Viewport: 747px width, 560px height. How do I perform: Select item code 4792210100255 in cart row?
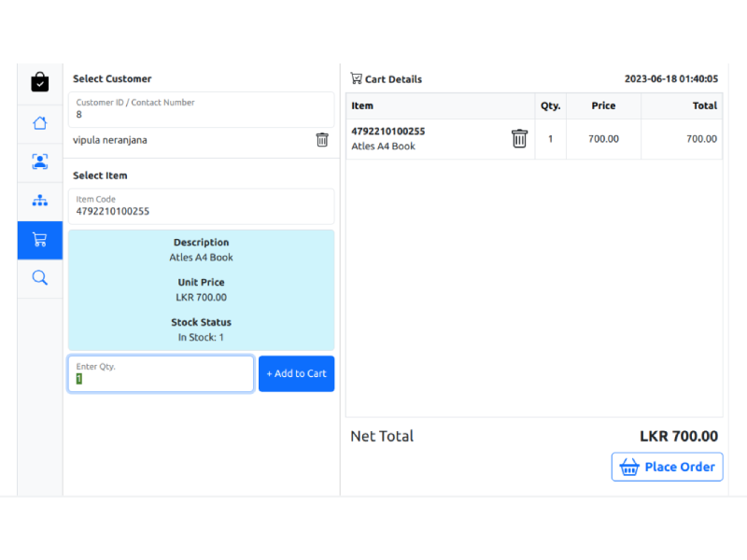[388, 132]
